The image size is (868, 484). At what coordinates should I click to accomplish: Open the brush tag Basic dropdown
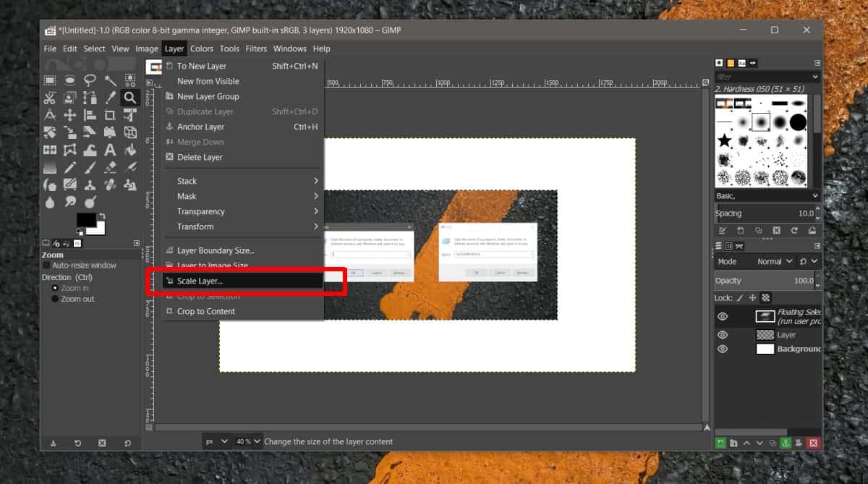click(x=767, y=196)
